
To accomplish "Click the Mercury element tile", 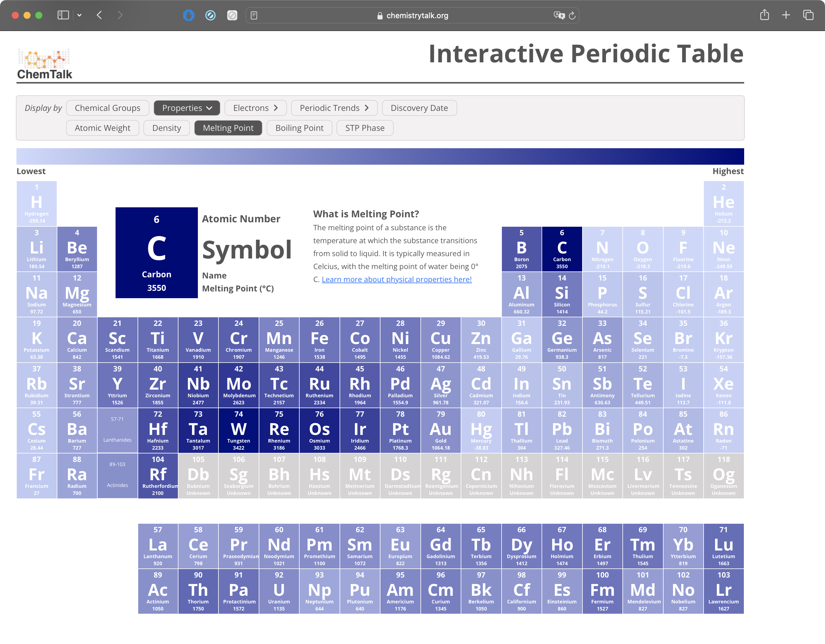I will 481,430.
